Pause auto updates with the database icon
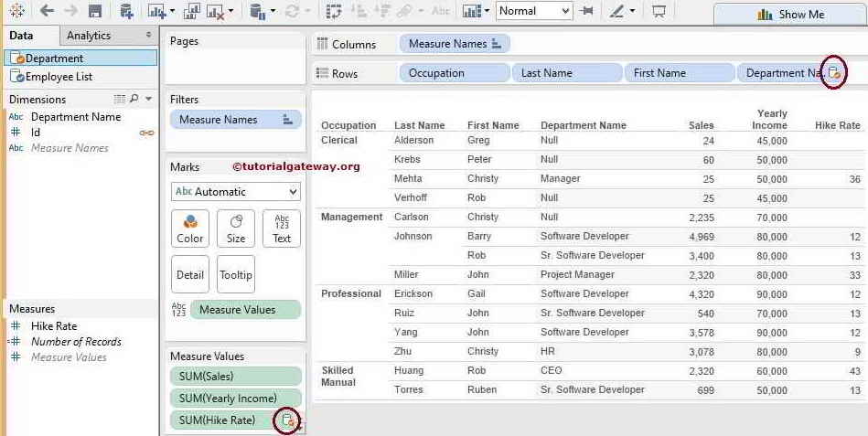Image resolution: width=868 pixels, height=436 pixels. [256, 11]
